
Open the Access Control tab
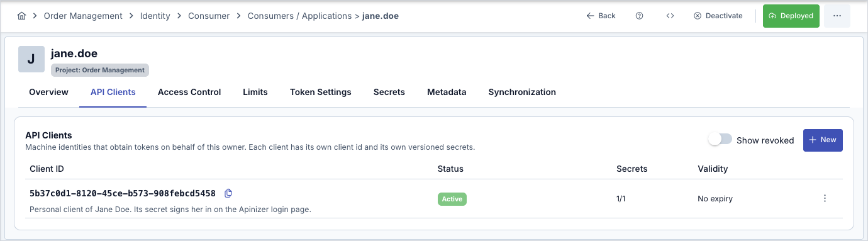coord(189,92)
